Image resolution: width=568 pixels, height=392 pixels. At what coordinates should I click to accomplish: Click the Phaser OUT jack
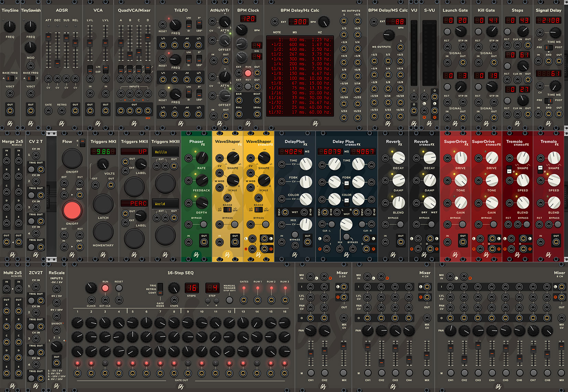click(x=204, y=242)
